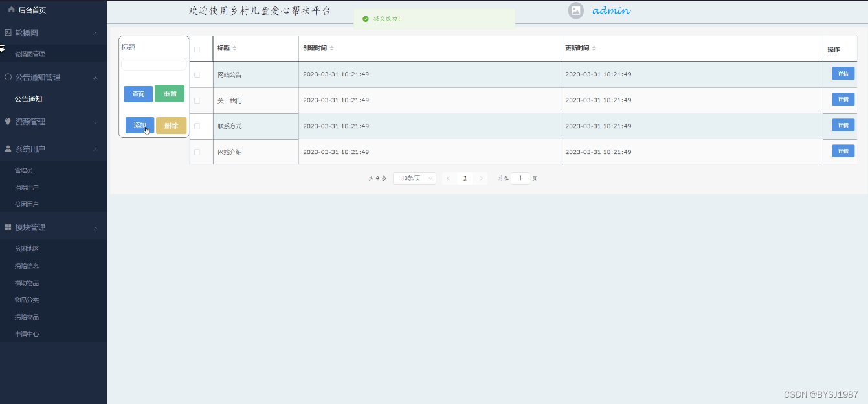The image size is (868, 404).
Task: Click the 操作 column header
Action: (x=840, y=49)
